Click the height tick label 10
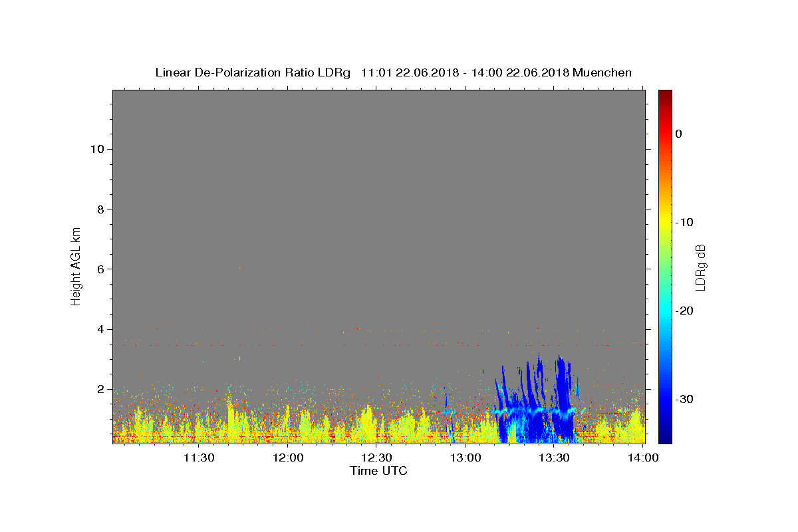 click(96, 149)
